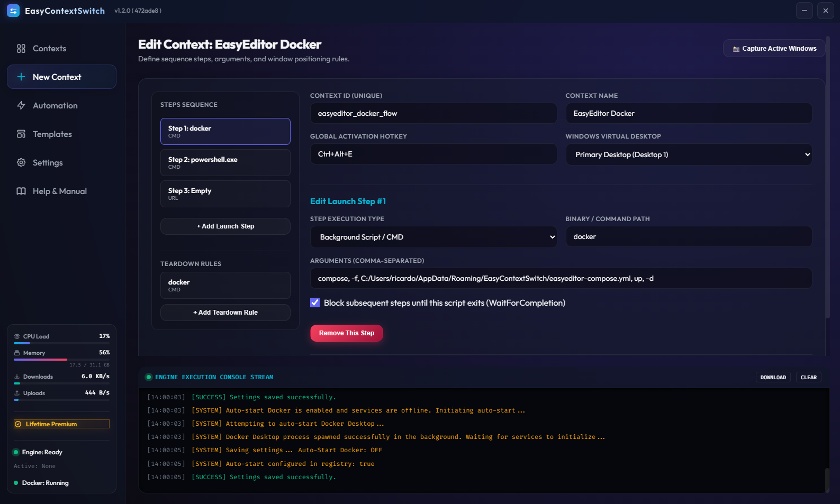Click the Context Name input field
Screen dimensions: 840x504
[689, 113]
